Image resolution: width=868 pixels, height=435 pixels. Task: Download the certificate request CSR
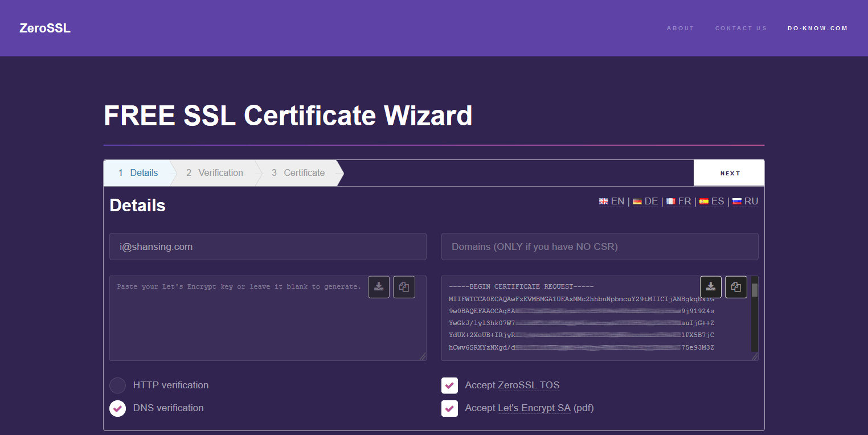coord(711,287)
